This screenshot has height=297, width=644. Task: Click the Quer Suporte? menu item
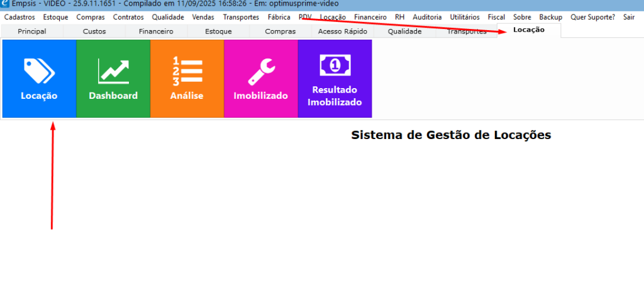click(592, 17)
